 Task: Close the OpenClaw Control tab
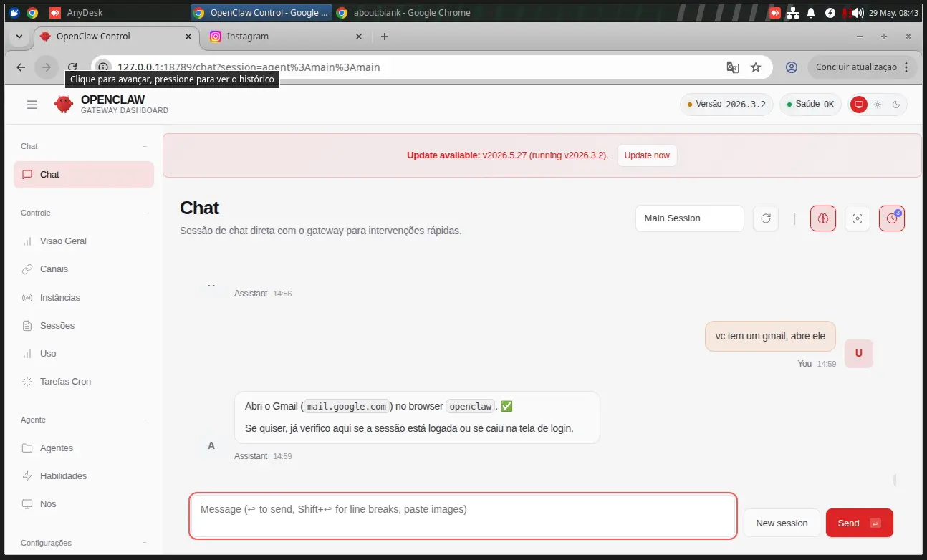pyautogui.click(x=189, y=37)
